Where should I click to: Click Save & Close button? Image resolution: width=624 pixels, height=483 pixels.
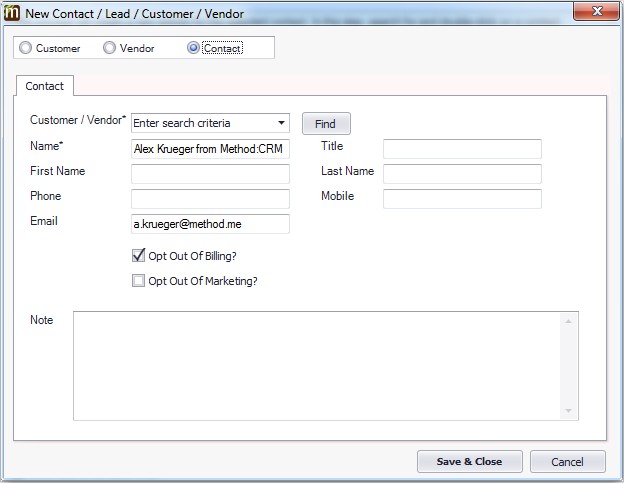pos(470,462)
